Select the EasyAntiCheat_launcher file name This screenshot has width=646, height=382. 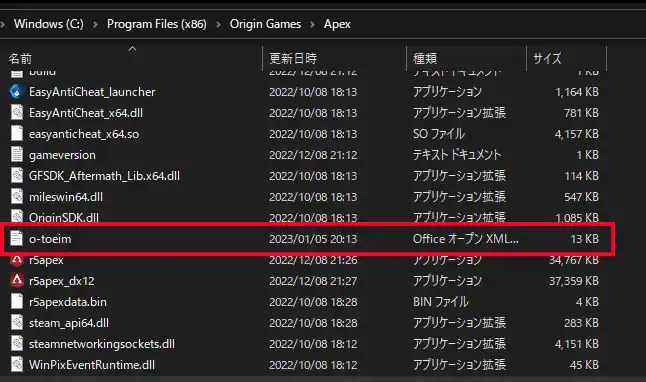(92, 91)
